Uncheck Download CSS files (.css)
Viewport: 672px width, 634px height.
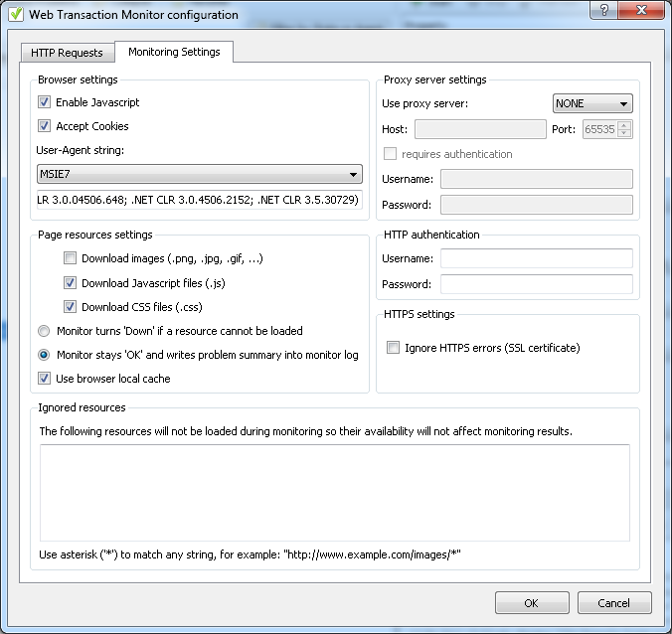70,307
